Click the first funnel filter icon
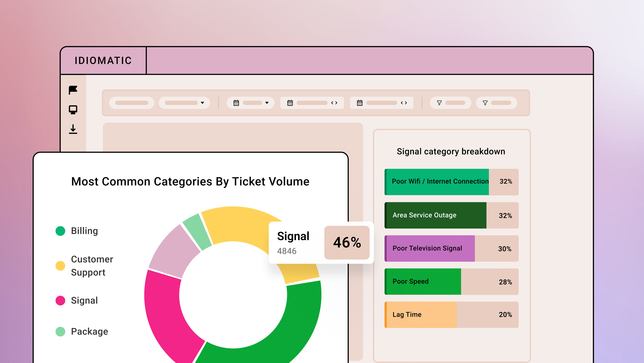The height and width of the screenshot is (363, 644). tap(439, 103)
